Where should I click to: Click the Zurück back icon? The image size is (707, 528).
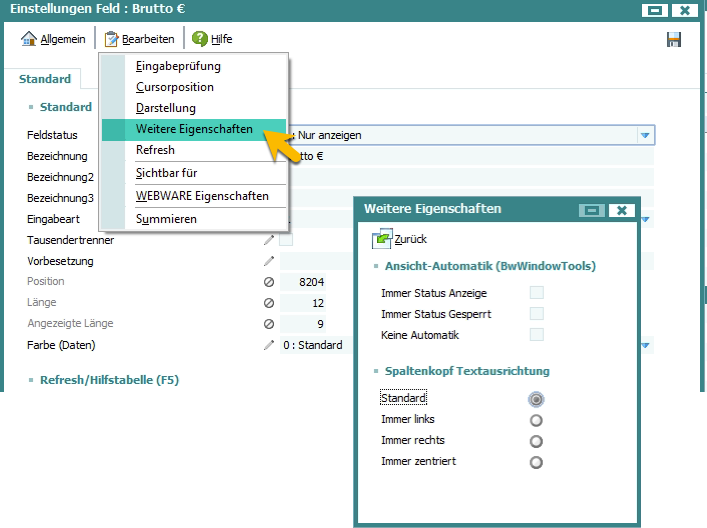[383, 239]
